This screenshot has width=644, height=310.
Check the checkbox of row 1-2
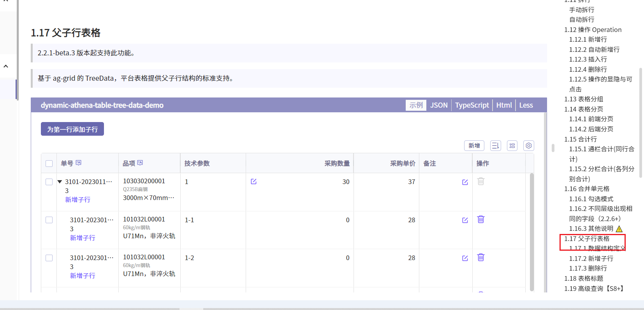coord(49,258)
